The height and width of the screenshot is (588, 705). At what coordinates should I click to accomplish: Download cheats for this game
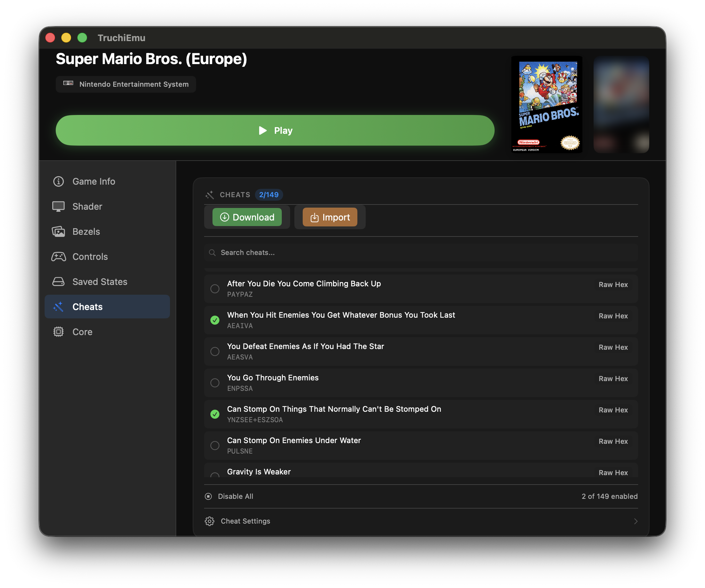(x=247, y=217)
